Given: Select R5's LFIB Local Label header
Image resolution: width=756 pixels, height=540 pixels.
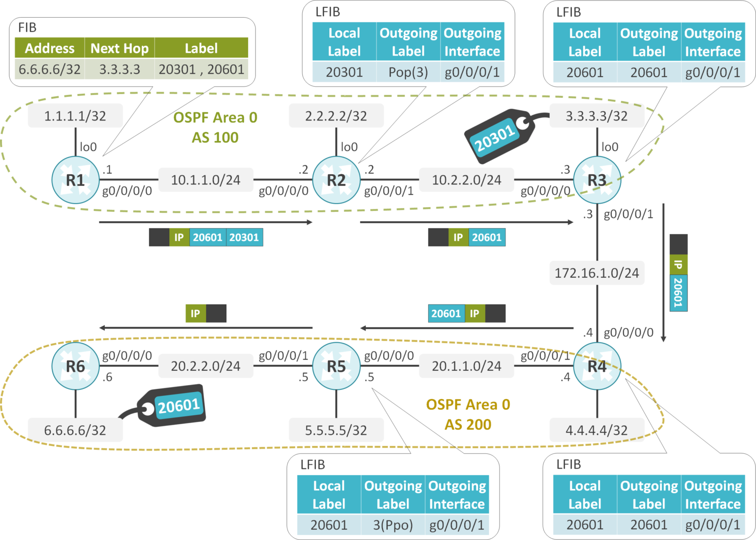Looking at the screenshot, I should click(328, 494).
